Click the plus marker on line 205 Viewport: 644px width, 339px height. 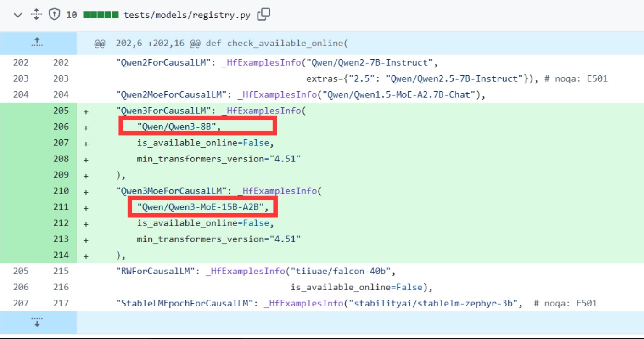pos(86,111)
